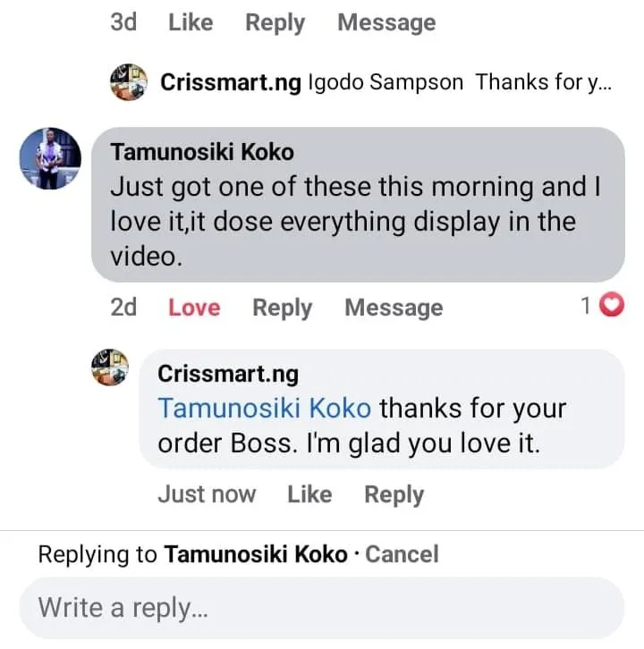Click Crissmart.ng avatar in top reply
This screenshot has height=649, width=644.
pos(128,82)
